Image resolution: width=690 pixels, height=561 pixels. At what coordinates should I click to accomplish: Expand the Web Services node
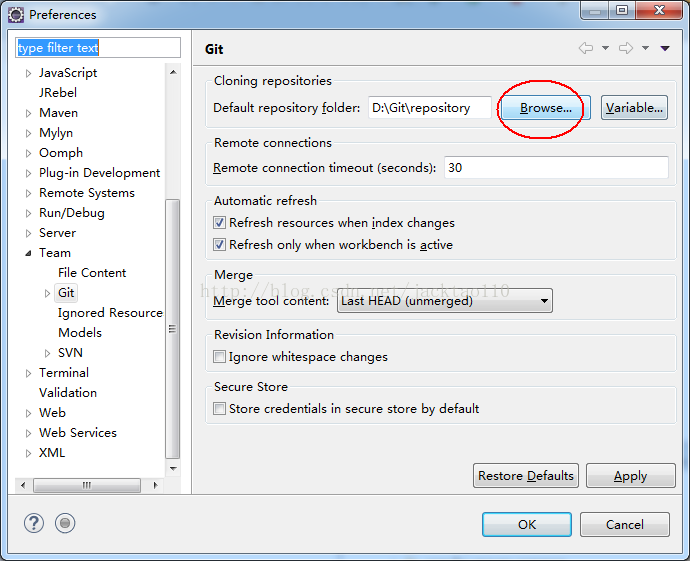pyautogui.click(x=29, y=433)
